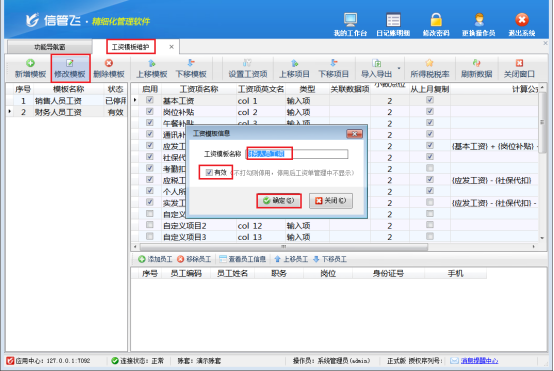Expand the 导入导出 dropdown arrow
554x371 pixels.
click(x=399, y=69)
